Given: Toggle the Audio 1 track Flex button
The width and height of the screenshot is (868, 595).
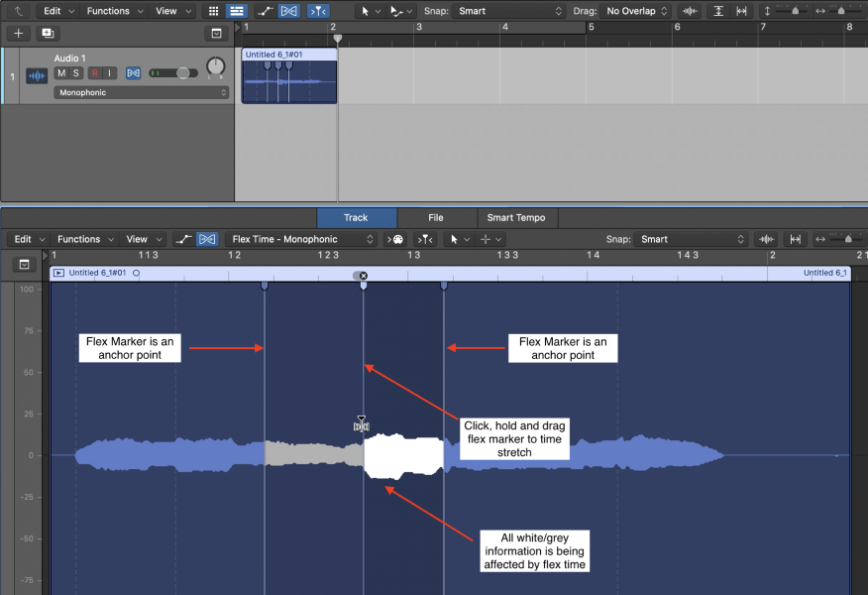Looking at the screenshot, I should 134,73.
